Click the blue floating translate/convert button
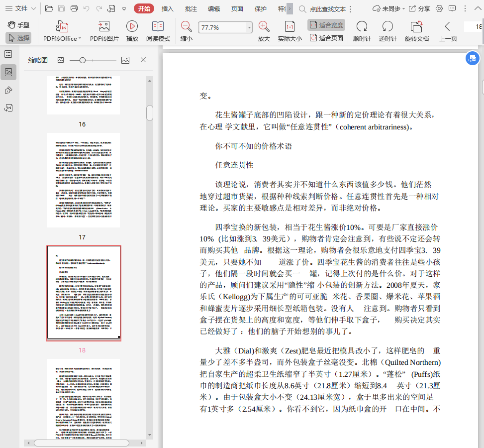Image resolution: width=484 pixels, height=448 pixels. coord(472,58)
